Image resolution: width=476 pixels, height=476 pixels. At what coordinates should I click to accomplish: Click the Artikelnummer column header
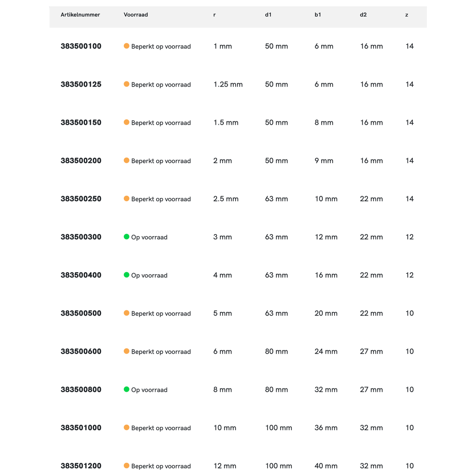click(80, 15)
